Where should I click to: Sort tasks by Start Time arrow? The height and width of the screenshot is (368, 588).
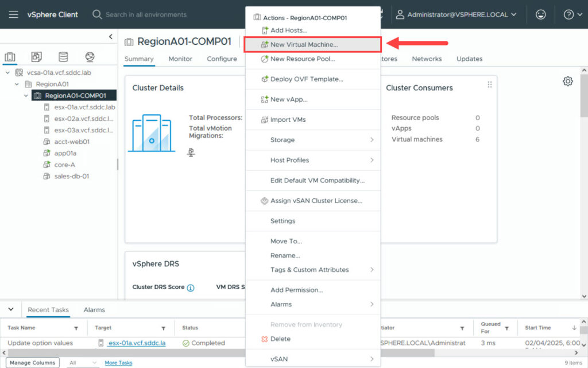pos(574,328)
